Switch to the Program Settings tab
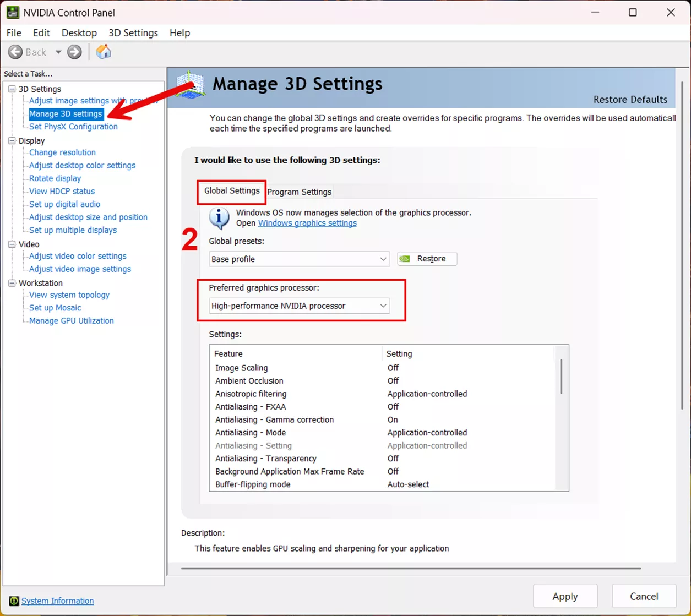The height and width of the screenshot is (616, 691). 300,192
